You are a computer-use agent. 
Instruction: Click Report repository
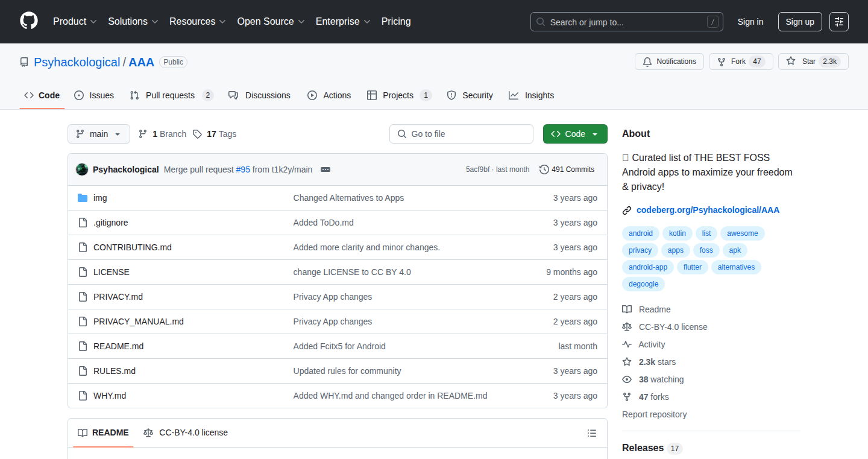point(654,414)
